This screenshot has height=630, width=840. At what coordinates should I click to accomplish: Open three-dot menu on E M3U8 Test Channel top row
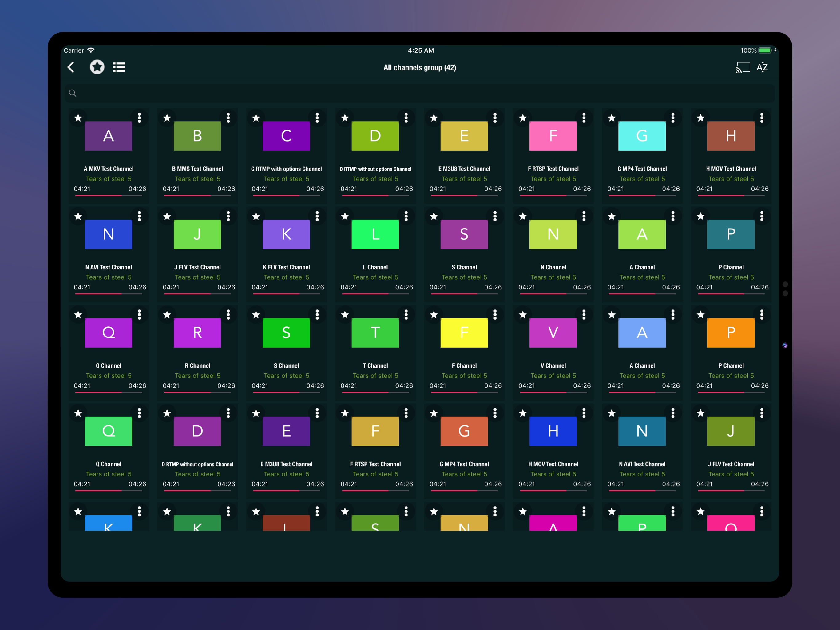click(x=495, y=118)
